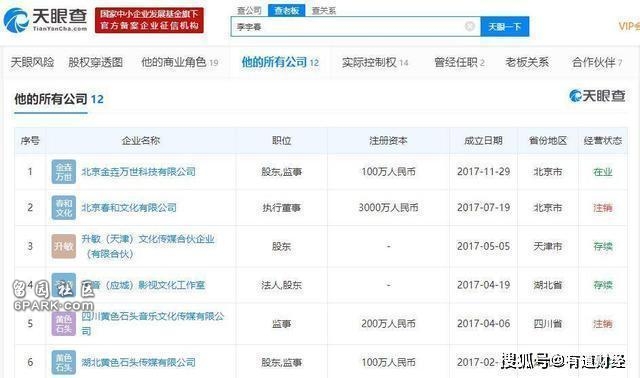The height and width of the screenshot is (378, 640).
Task: Click the 200万人民币 registered capital cell
Action: click(x=388, y=324)
